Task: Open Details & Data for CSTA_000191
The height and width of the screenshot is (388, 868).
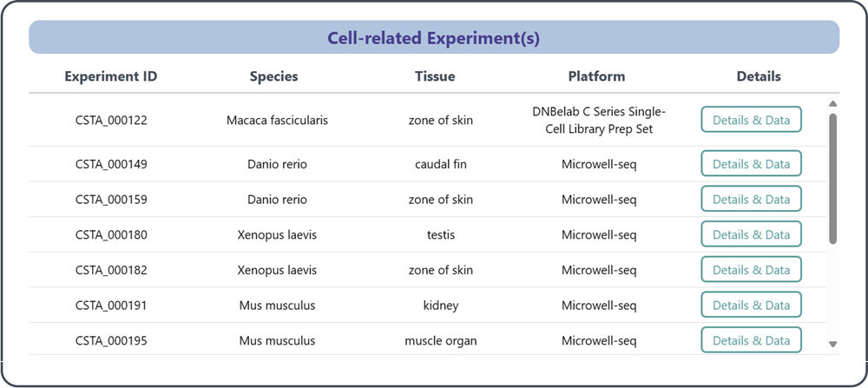Action: click(751, 306)
